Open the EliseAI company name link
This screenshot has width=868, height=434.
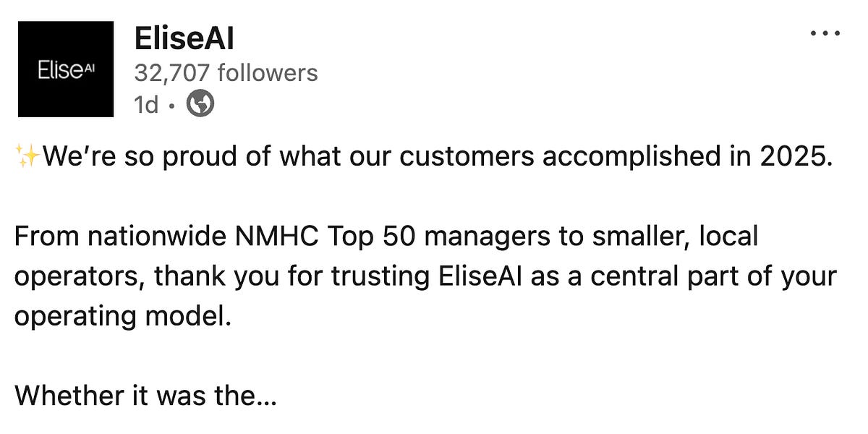(184, 39)
